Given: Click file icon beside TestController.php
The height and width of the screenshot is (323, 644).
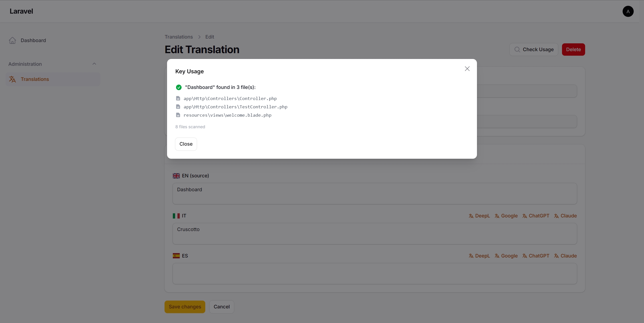Looking at the screenshot, I should [178, 107].
